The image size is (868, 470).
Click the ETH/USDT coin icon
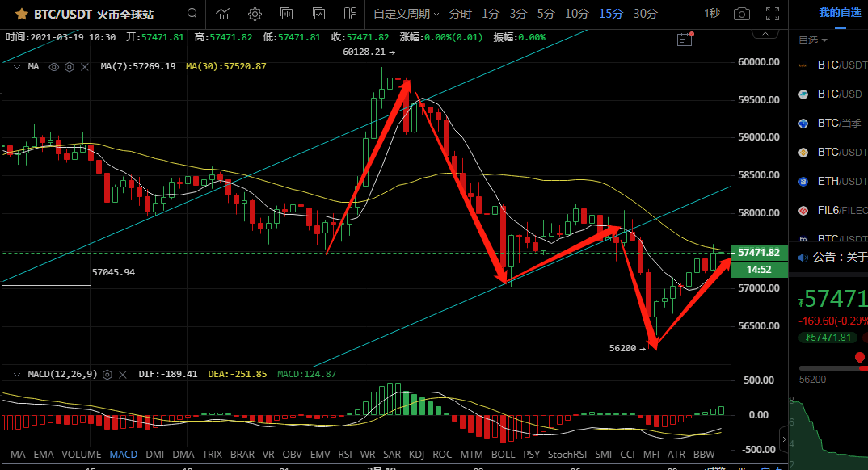[x=803, y=182]
